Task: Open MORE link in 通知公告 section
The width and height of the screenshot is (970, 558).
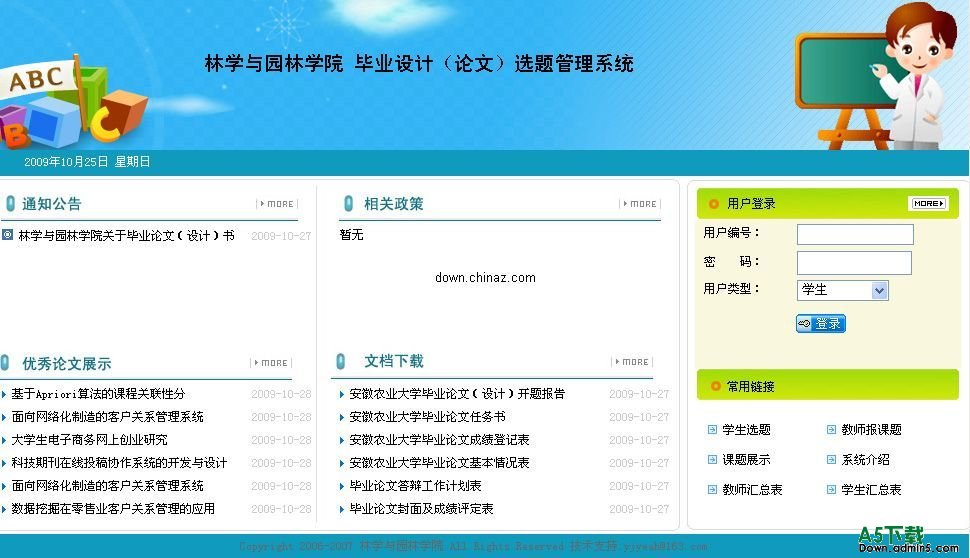Action: [277, 204]
